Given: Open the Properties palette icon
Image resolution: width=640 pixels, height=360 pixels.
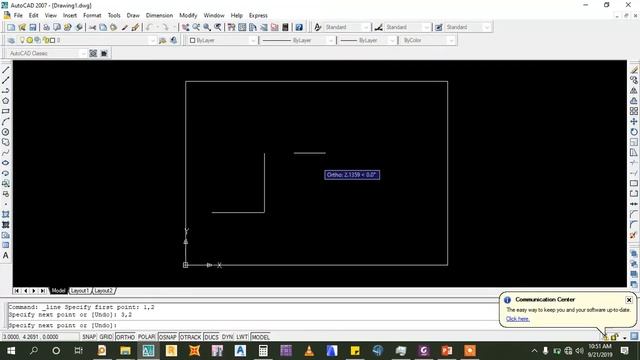Looking at the screenshot, I should coord(231,27).
